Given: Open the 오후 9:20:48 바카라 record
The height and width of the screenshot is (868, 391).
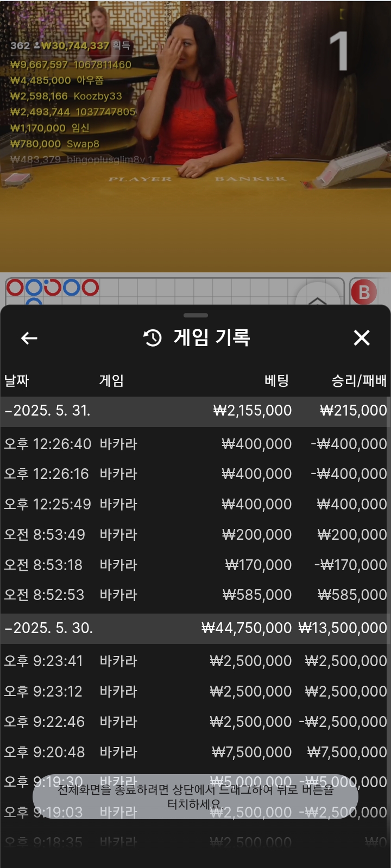Looking at the screenshot, I should pyautogui.click(x=195, y=752).
